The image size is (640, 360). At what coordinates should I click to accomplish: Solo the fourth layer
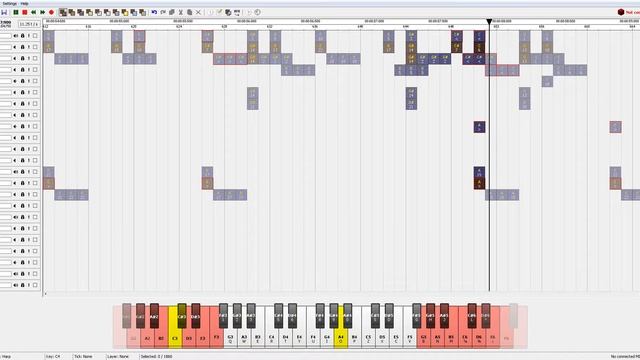point(29,70)
